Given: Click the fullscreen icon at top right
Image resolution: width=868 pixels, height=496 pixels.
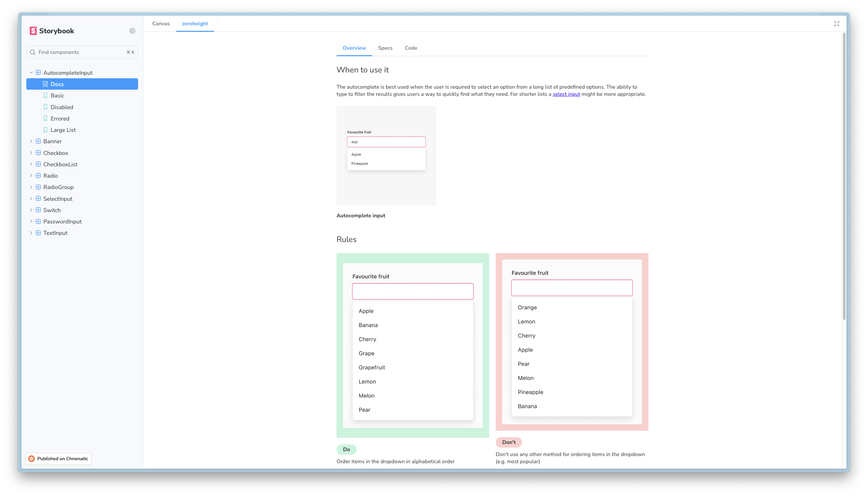Looking at the screenshot, I should click(x=836, y=23).
